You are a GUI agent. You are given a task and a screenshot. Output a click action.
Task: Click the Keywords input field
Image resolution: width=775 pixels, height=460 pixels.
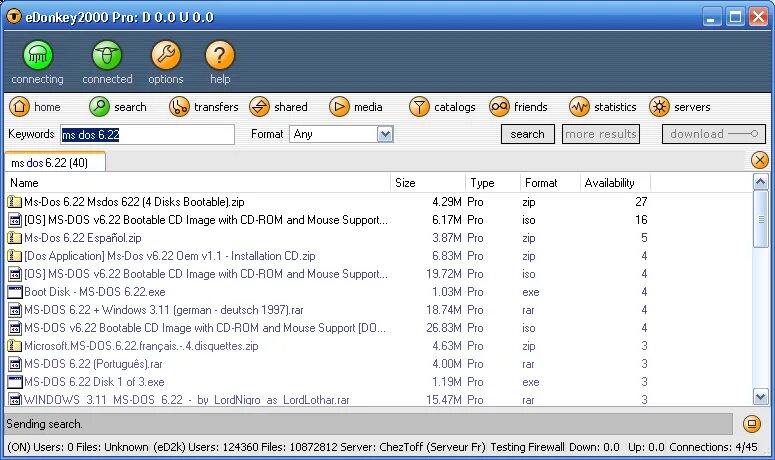[147, 134]
